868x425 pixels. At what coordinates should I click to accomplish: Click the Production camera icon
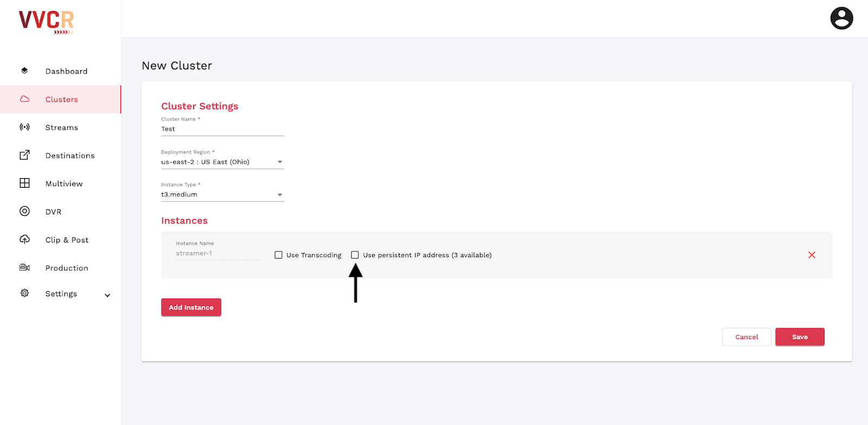(x=24, y=268)
